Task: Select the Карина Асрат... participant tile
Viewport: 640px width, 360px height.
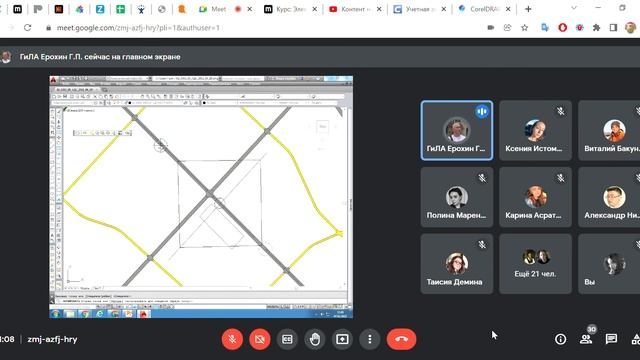Action: pyautogui.click(x=535, y=197)
